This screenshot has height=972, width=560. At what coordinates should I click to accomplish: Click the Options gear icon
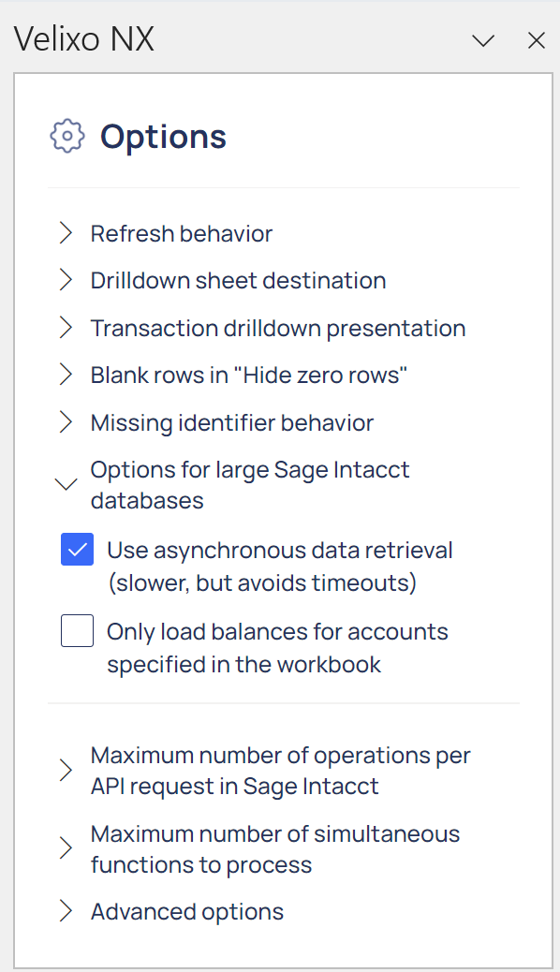pyautogui.click(x=67, y=136)
